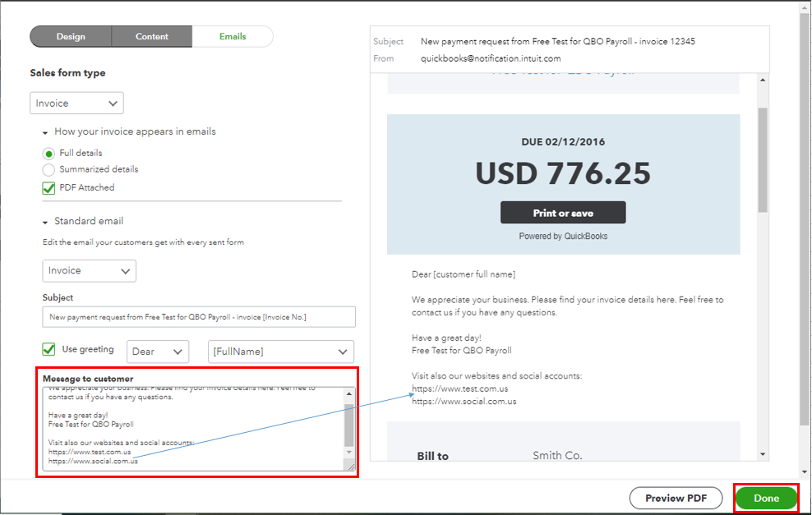Open the standard email Invoice dropdown
Image resolution: width=812 pixels, height=515 pixels.
click(x=88, y=270)
